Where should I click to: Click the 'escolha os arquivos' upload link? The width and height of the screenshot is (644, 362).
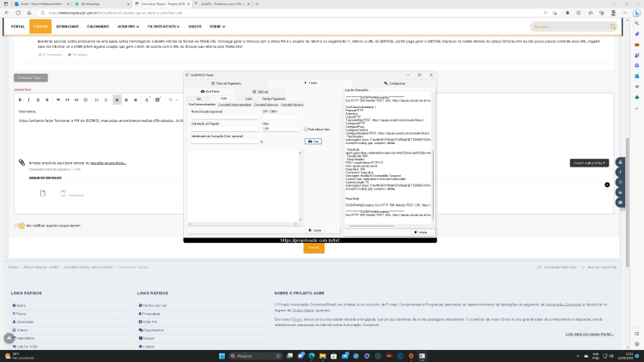point(108,163)
